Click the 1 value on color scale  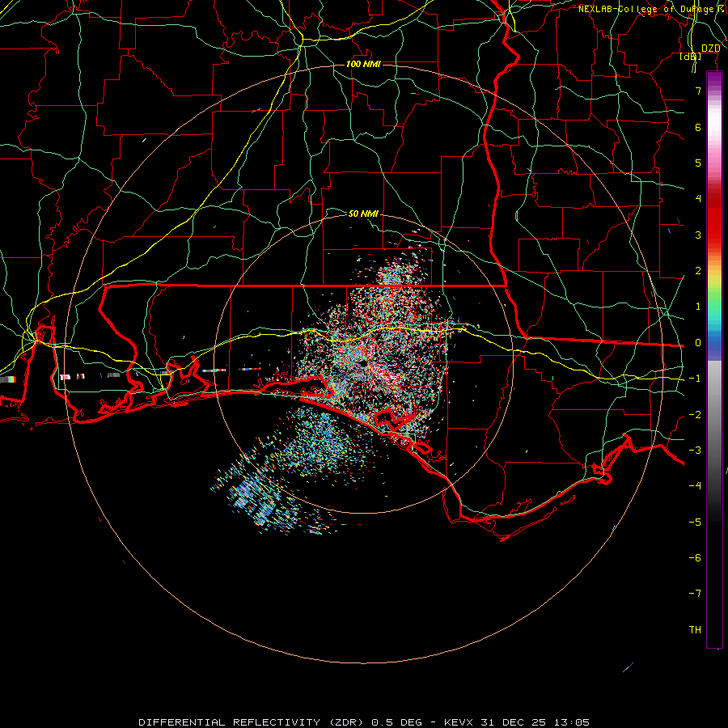(x=698, y=307)
